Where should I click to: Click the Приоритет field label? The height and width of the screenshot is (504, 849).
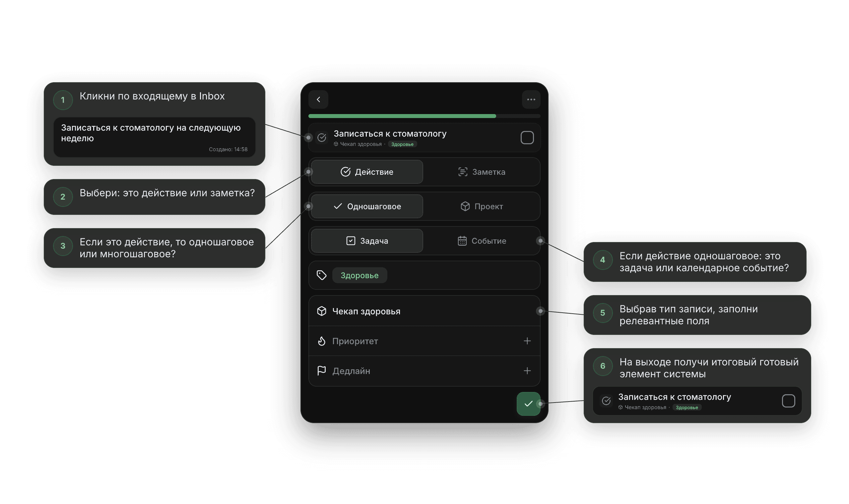click(355, 341)
